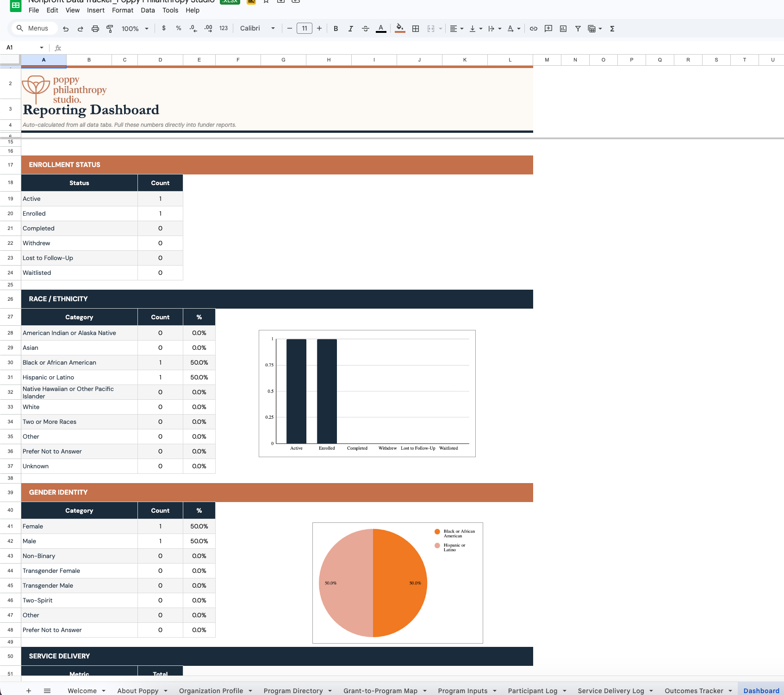
Task: Open the all sheets list icon
Action: [47, 690]
